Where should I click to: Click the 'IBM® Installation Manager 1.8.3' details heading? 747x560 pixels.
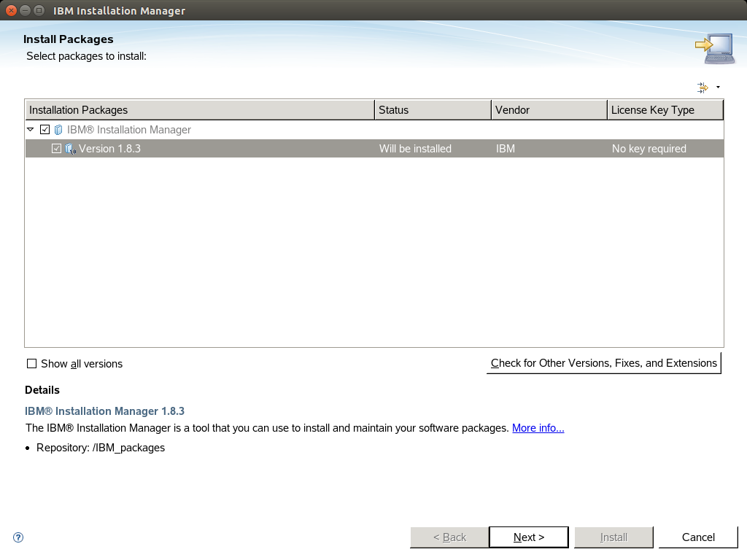tap(104, 411)
